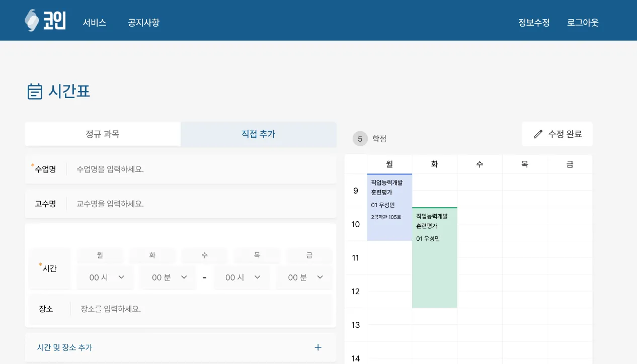The height and width of the screenshot is (364, 637).
Task: Click the 화 column header in the timetable
Action: pos(435,164)
